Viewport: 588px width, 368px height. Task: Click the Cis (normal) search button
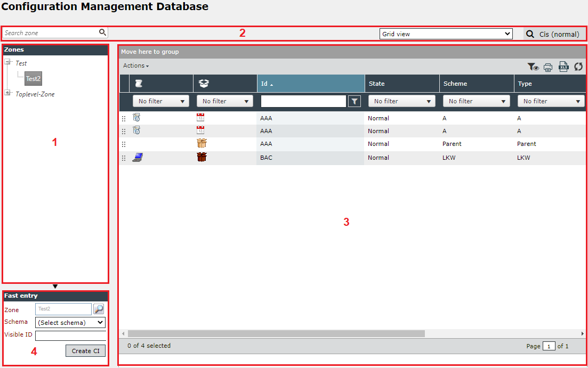554,34
